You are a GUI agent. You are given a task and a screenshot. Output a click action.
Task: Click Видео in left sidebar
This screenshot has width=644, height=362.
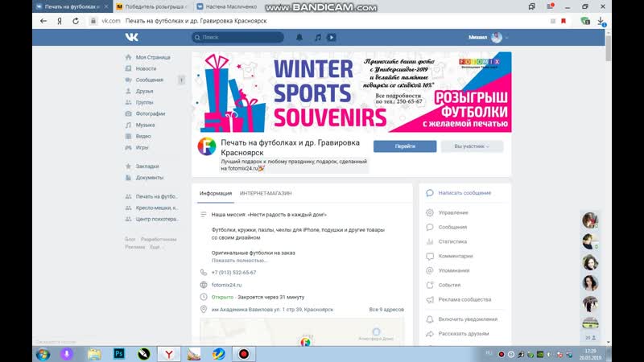coord(143,136)
